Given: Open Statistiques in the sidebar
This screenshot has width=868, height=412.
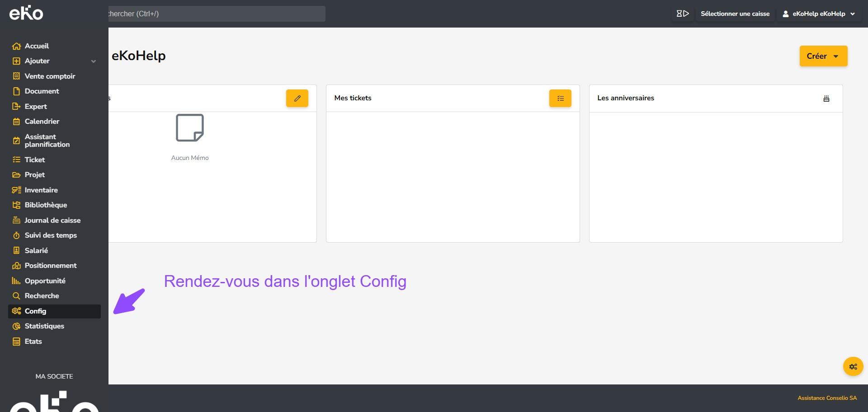Looking at the screenshot, I should pos(44,326).
